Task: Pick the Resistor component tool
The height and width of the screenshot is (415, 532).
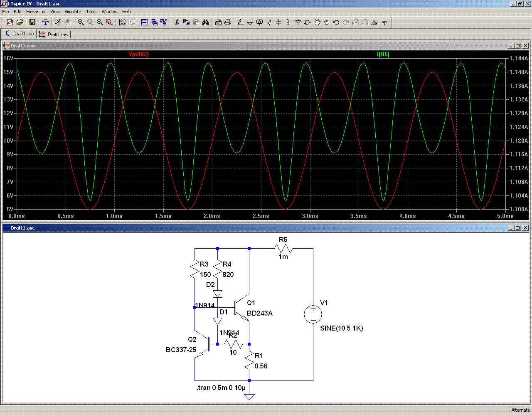Action: pyautogui.click(x=269, y=22)
